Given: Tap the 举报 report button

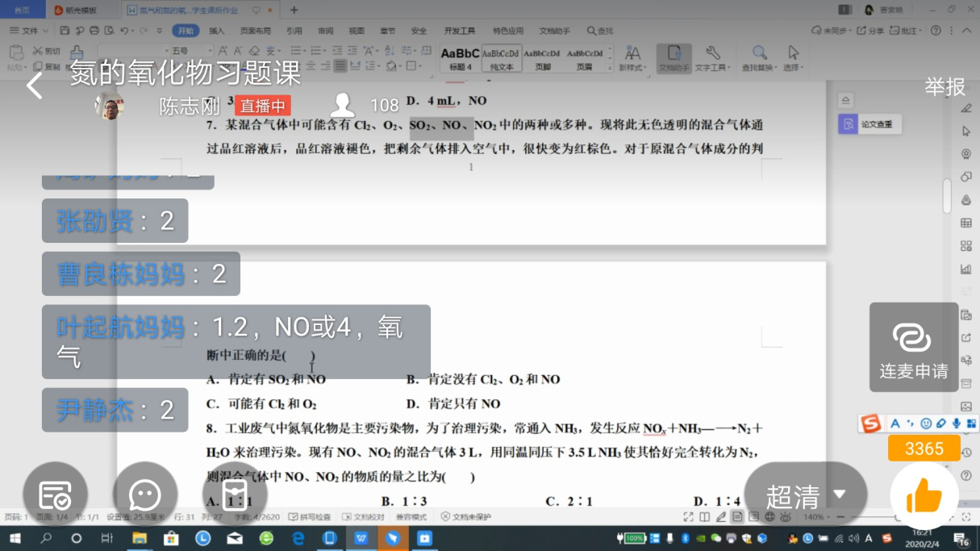Looking at the screenshot, I should coord(945,86).
